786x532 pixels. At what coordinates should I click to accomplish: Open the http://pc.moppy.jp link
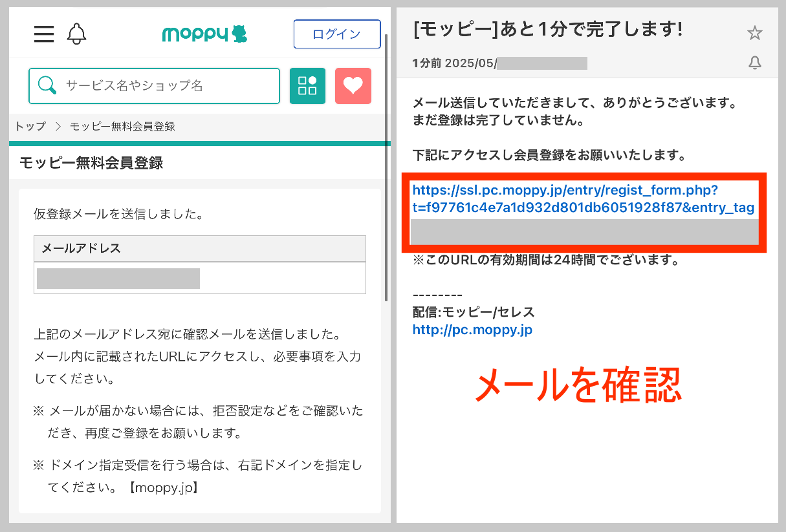pos(472,330)
